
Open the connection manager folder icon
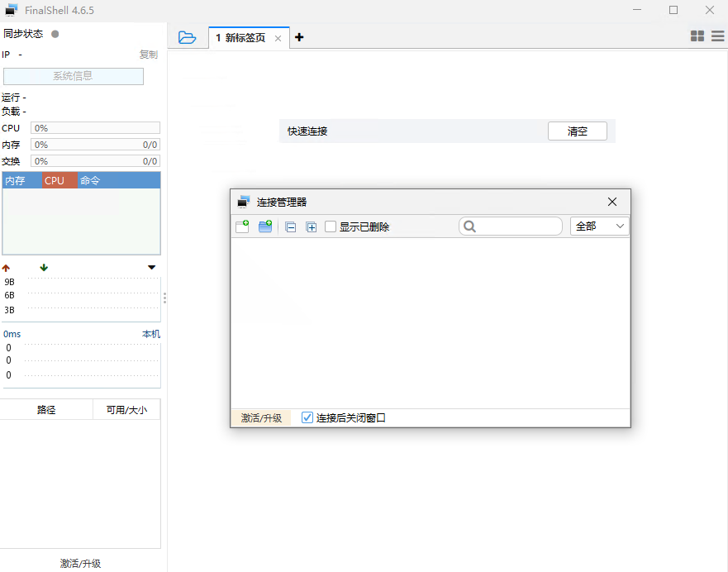coord(187,37)
